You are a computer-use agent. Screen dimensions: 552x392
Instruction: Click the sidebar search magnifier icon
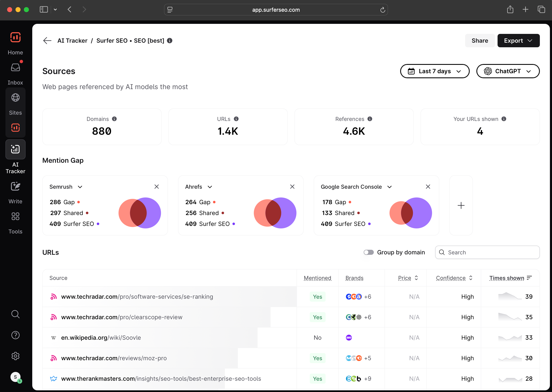pos(15,314)
